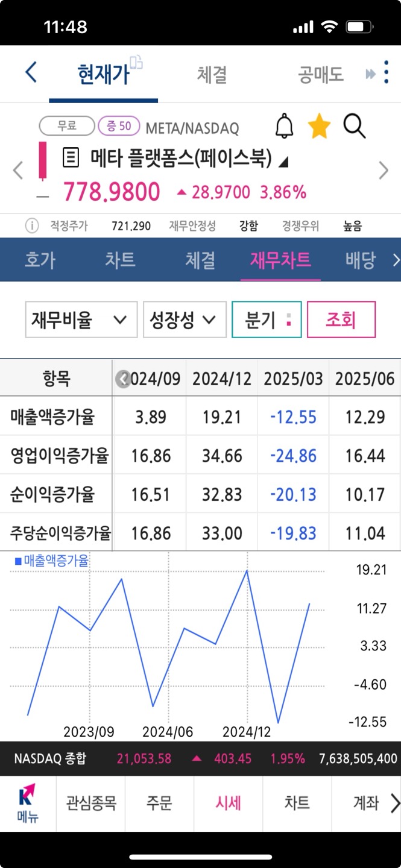401x868 pixels.
Task: Tap the document icon before 메타 플랫폼스
Action: (x=71, y=159)
